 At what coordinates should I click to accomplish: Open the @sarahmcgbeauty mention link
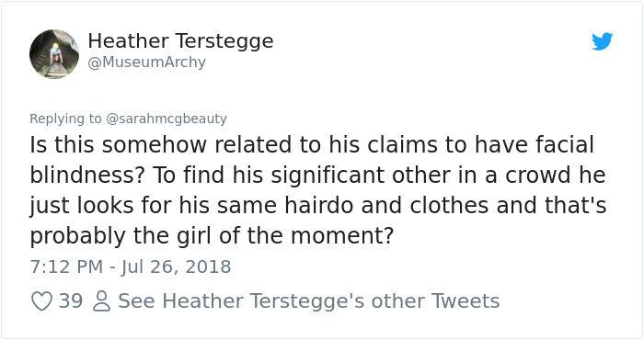click(167, 119)
